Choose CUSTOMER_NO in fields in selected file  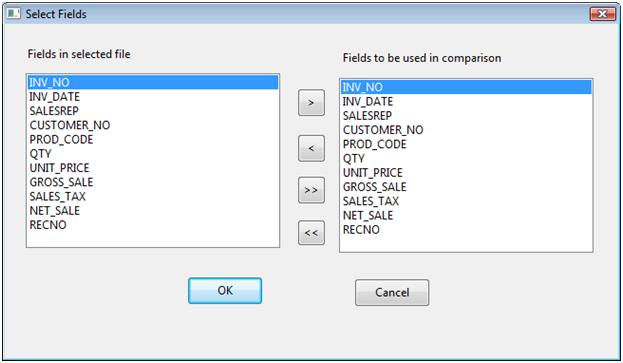pyautogui.click(x=153, y=125)
